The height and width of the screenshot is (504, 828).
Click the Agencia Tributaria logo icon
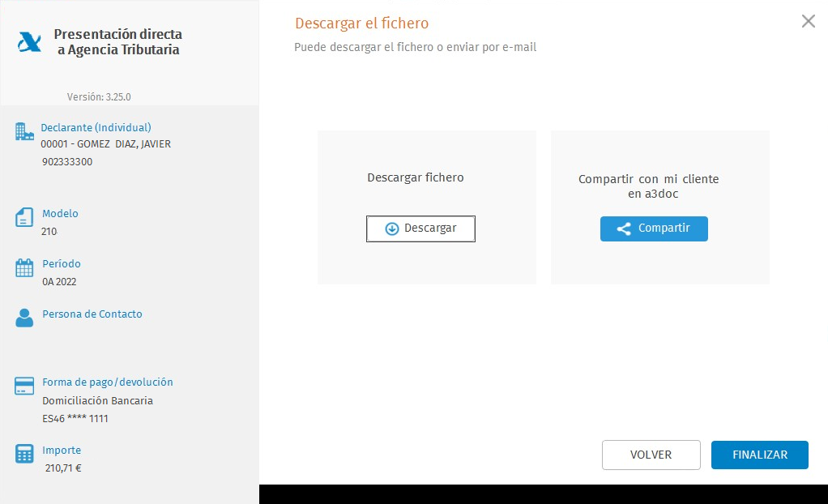[x=29, y=42]
